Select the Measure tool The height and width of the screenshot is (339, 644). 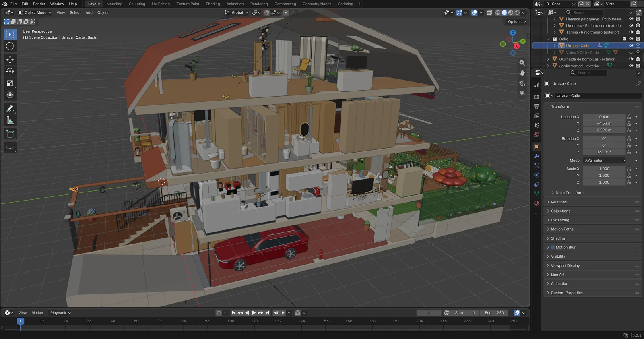pos(10,120)
